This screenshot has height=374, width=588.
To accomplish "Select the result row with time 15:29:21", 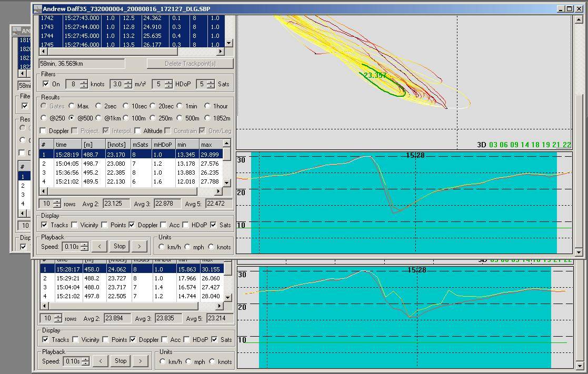I will pos(67,278).
